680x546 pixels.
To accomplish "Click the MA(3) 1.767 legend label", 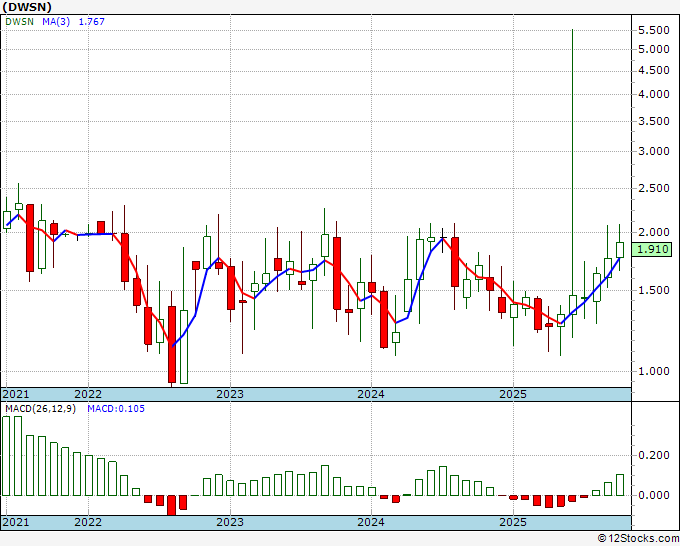I will (x=73, y=21).
